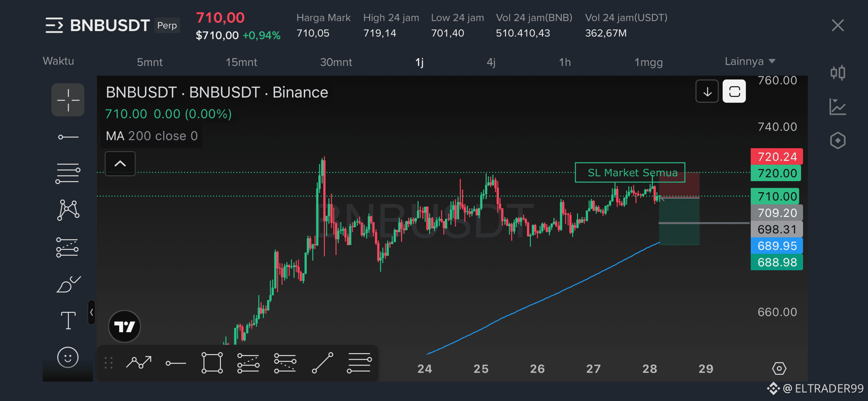
Task: Collapse the indicator legend chevron
Action: tap(120, 164)
